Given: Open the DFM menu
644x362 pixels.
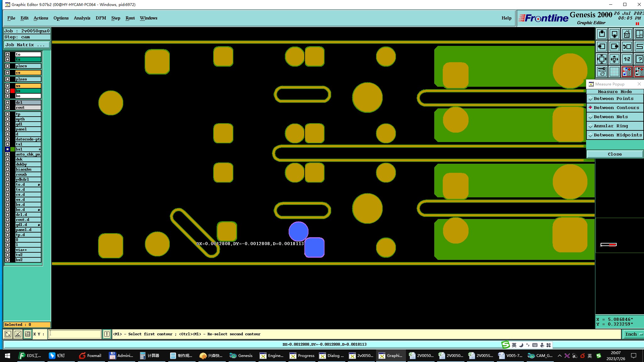Looking at the screenshot, I should [x=101, y=18].
